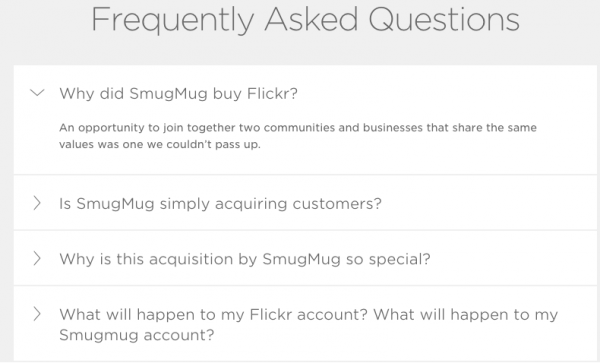Click the answer text 'values was one we couldn't pass up'
The width and height of the screenshot is (600, 363).
[x=160, y=145]
